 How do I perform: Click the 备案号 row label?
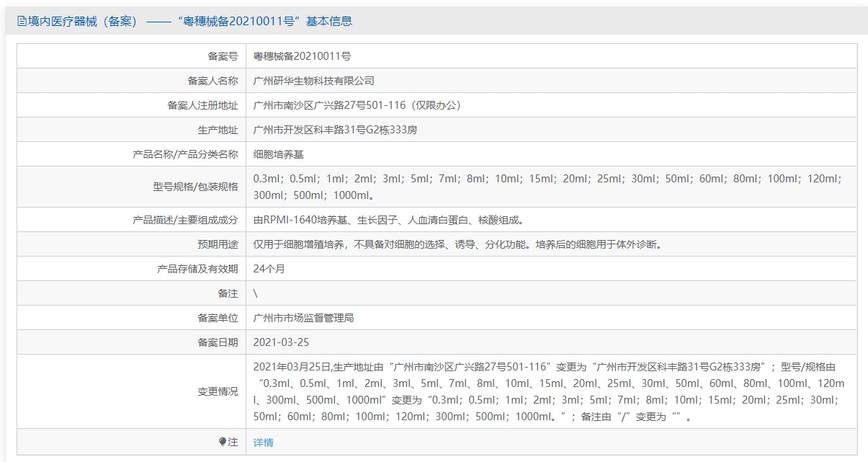[x=223, y=56]
